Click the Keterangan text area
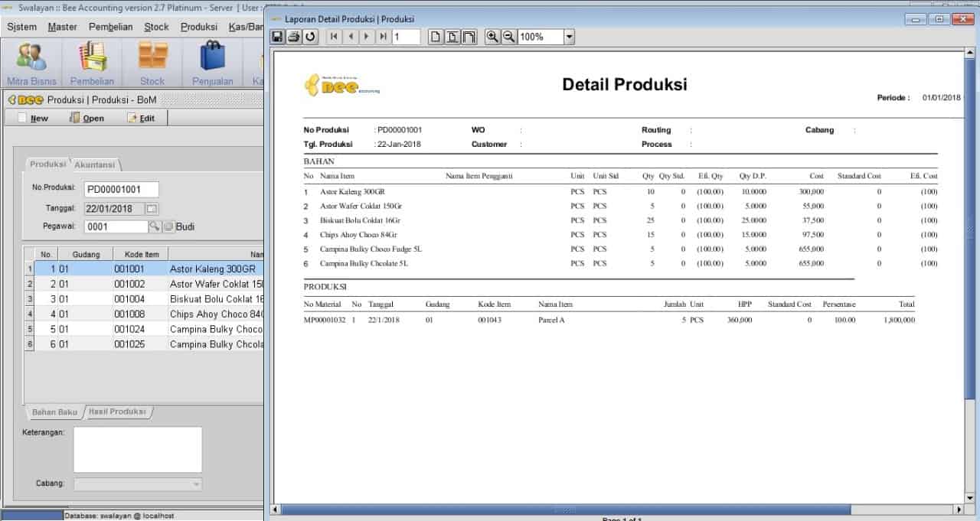Screen dimensions: 980x521 pyautogui.click(x=138, y=450)
